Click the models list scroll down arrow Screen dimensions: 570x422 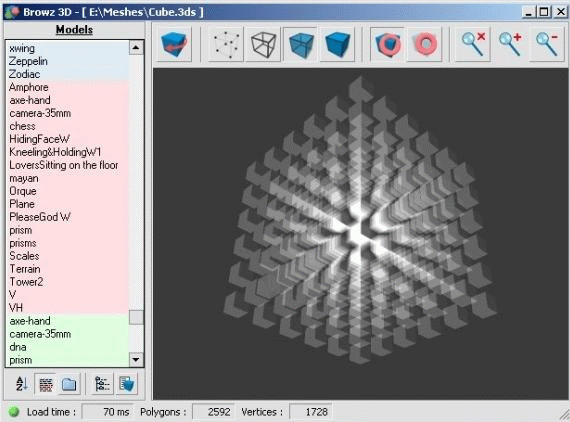[136, 360]
